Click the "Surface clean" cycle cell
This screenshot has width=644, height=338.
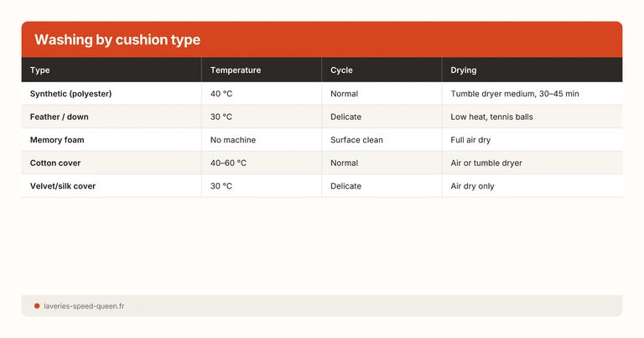[356, 140]
